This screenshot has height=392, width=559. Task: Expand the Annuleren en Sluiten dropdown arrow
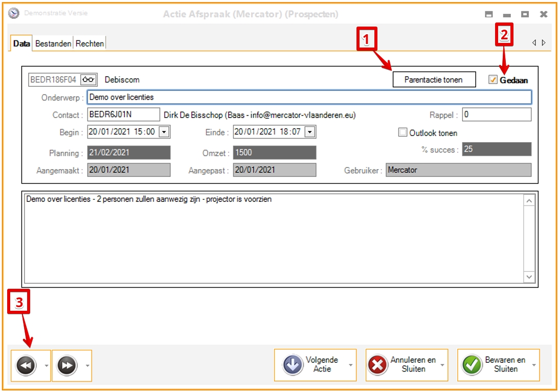click(x=443, y=365)
